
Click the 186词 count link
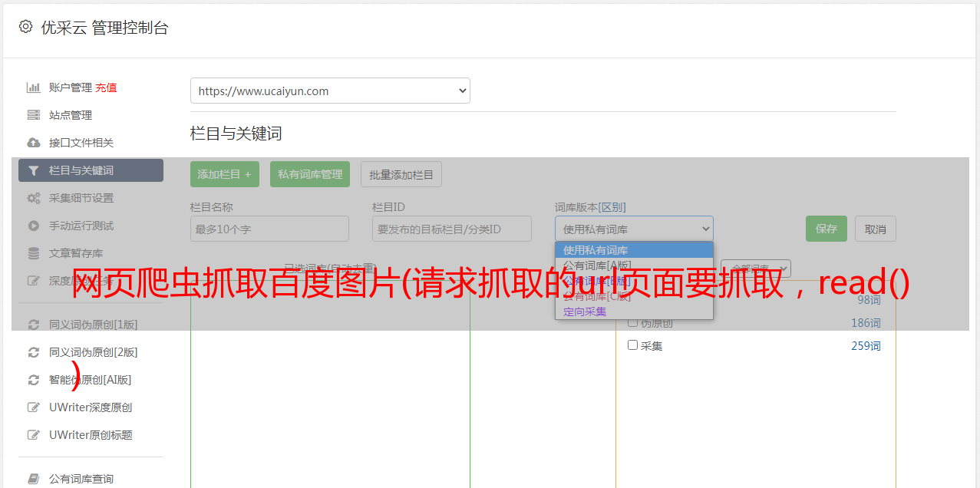[x=866, y=323]
